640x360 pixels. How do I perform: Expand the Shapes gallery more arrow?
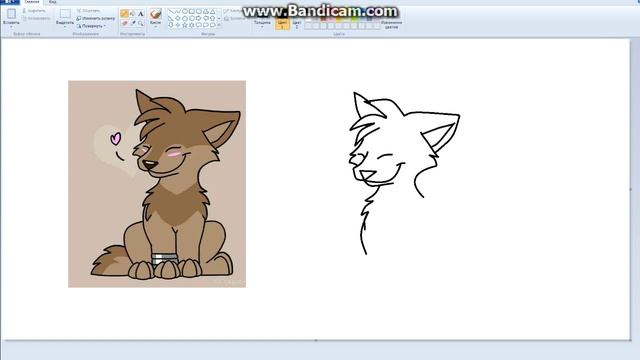click(219, 25)
